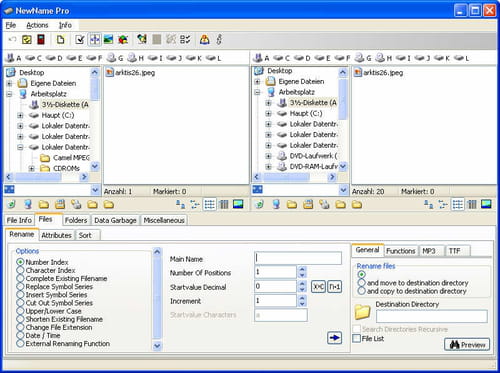Select the Number Index option

[x=42, y=262]
